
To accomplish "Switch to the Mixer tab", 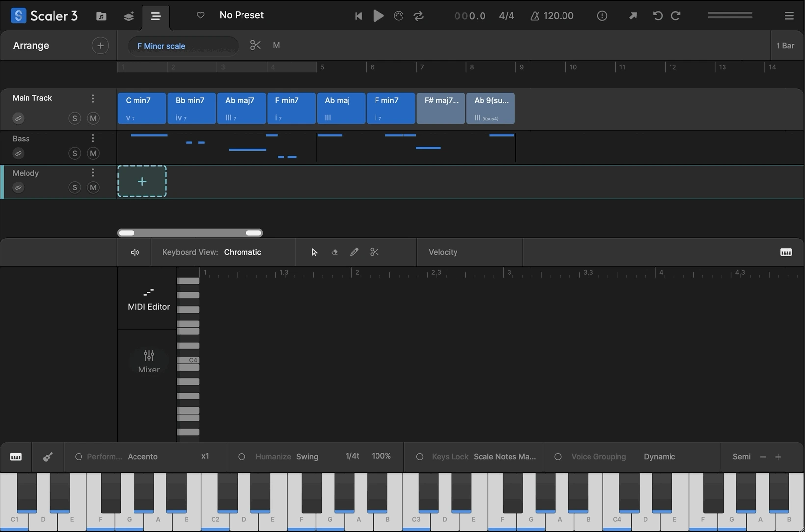I will click(x=149, y=362).
